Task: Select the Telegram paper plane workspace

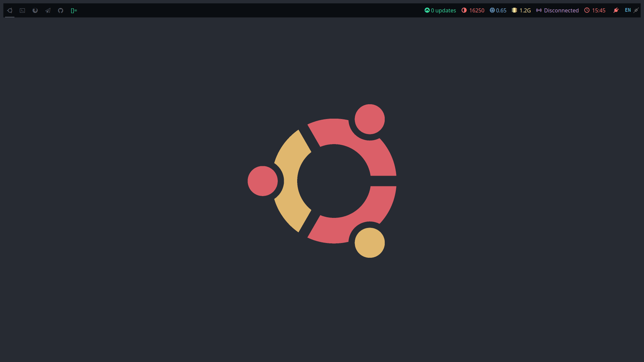Action: 48,10
